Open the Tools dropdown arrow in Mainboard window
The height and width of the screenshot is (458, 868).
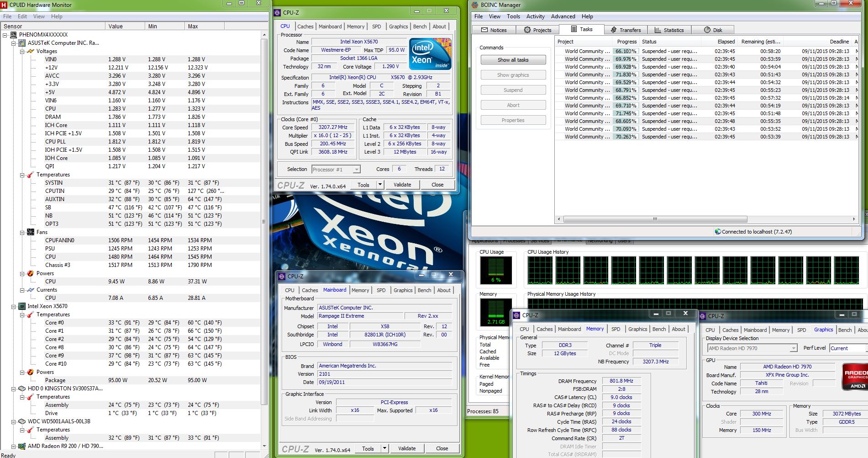tap(384, 448)
